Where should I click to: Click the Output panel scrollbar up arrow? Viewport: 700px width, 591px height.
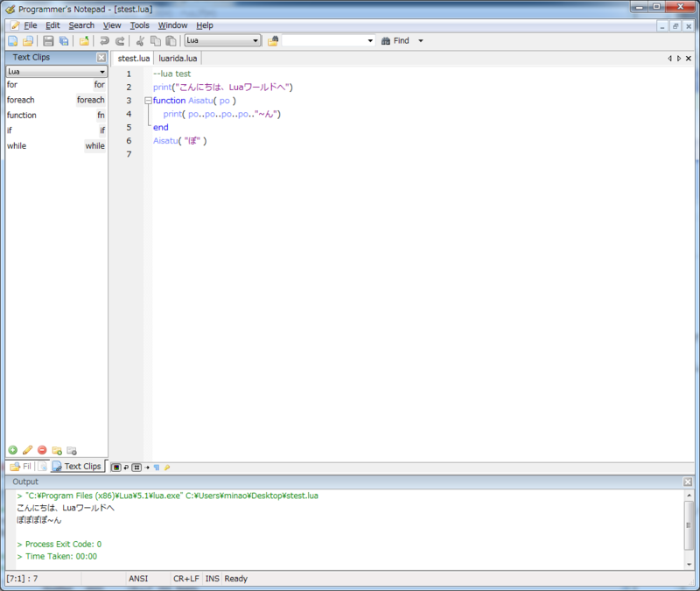(689, 495)
